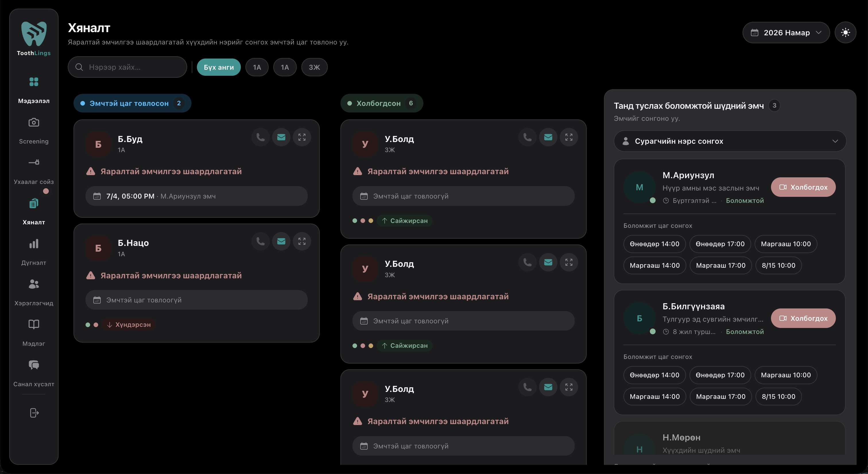This screenshot has height=474, width=868.
Task: Filter by Бүх анги all classes
Action: click(x=219, y=67)
